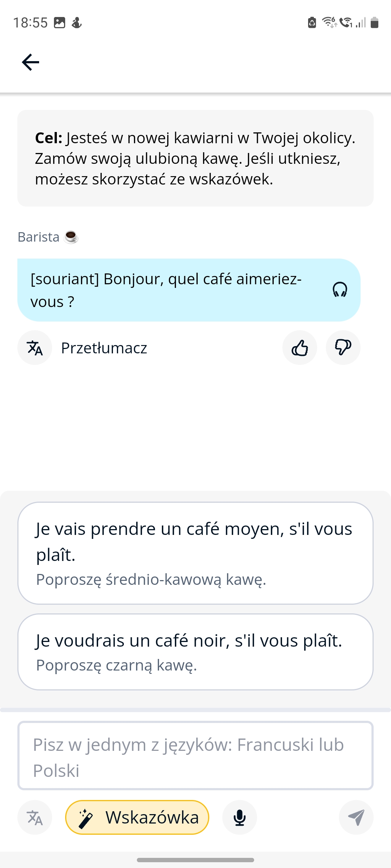Tap the gallery notification icon in status bar
Screen dimensions: 391x868
tap(59, 22)
